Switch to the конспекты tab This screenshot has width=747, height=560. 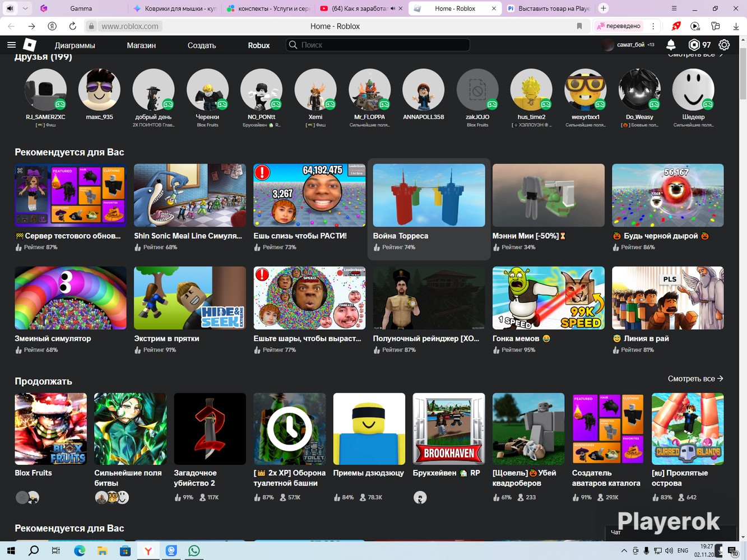pyautogui.click(x=268, y=8)
